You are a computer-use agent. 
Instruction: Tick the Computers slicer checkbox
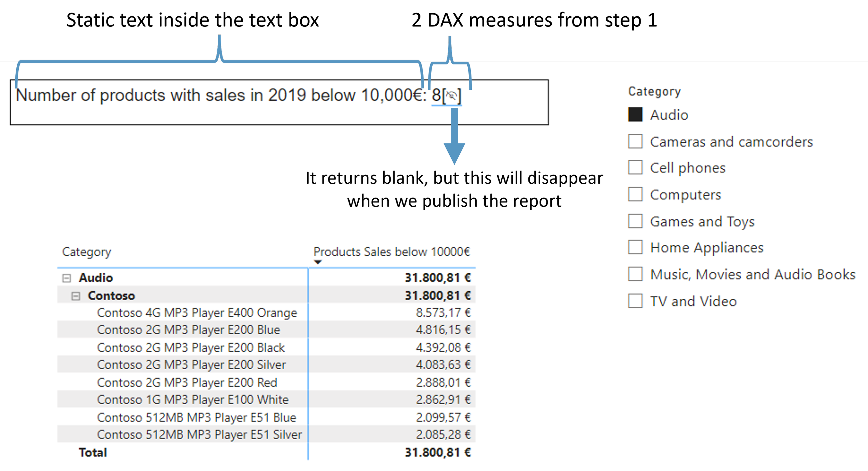point(635,194)
